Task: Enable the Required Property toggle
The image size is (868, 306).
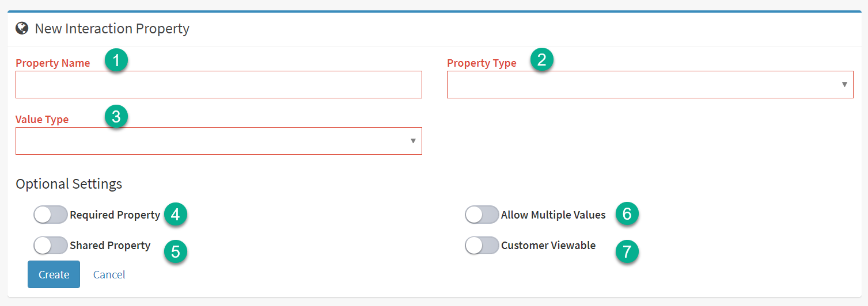Action: [x=51, y=215]
